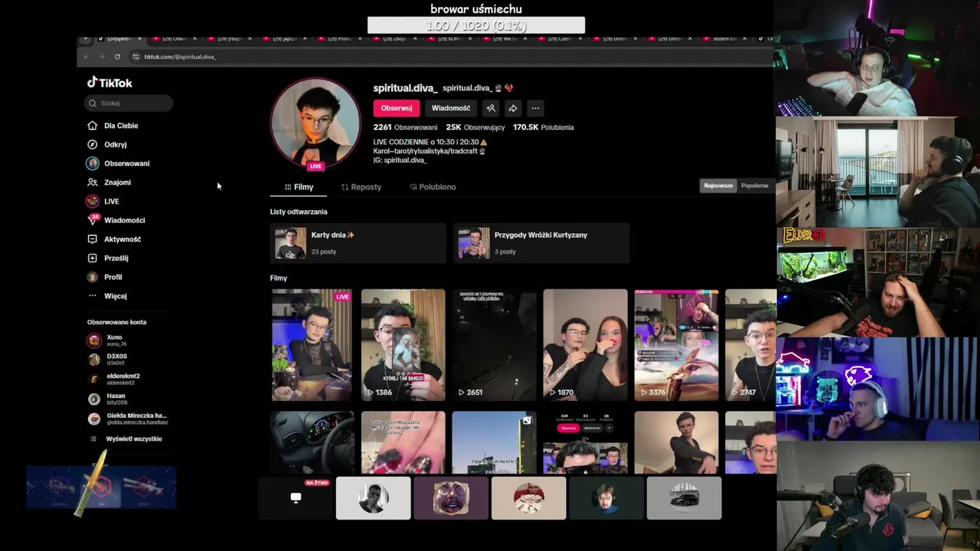Switch to the Filmy tab
The height and width of the screenshot is (551, 980).
tap(299, 187)
